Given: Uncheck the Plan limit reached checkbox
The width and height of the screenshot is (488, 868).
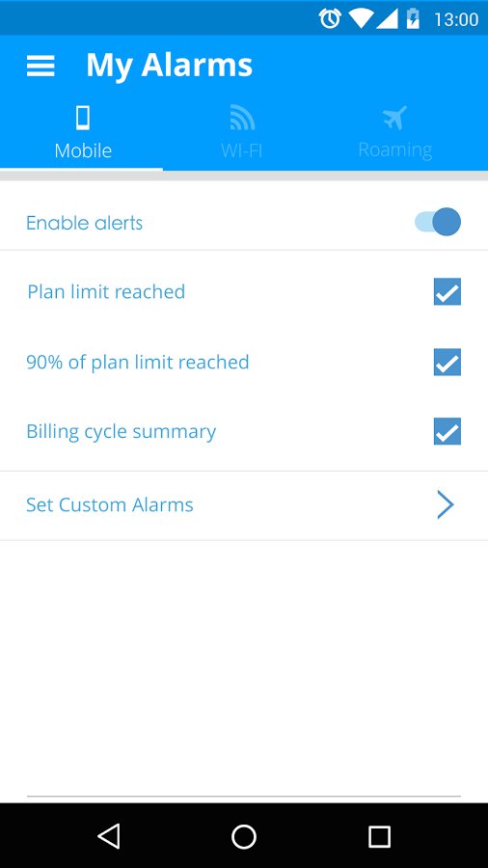Looking at the screenshot, I should coord(447,291).
